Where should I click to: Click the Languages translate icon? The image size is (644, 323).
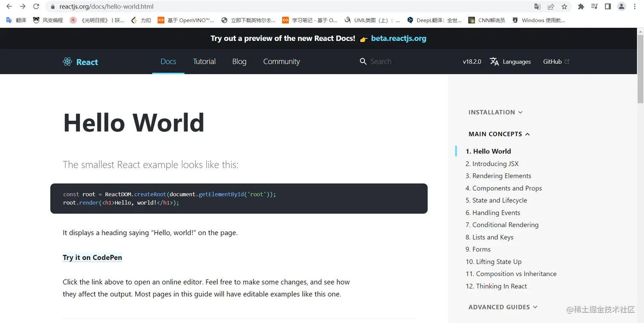coord(494,61)
